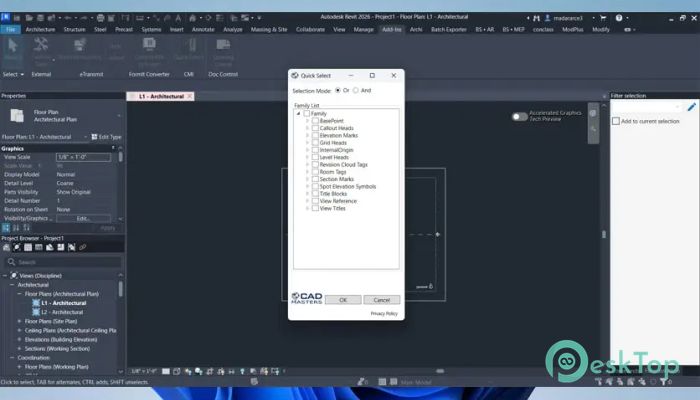Screen dimensions: 700x400
Task: Open the Floor Plan type selector dropdown
Action: click(x=119, y=116)
